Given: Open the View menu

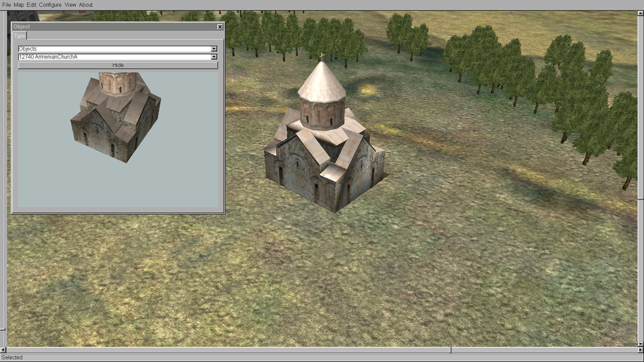Looking at the screenshot, I should 70,5.
